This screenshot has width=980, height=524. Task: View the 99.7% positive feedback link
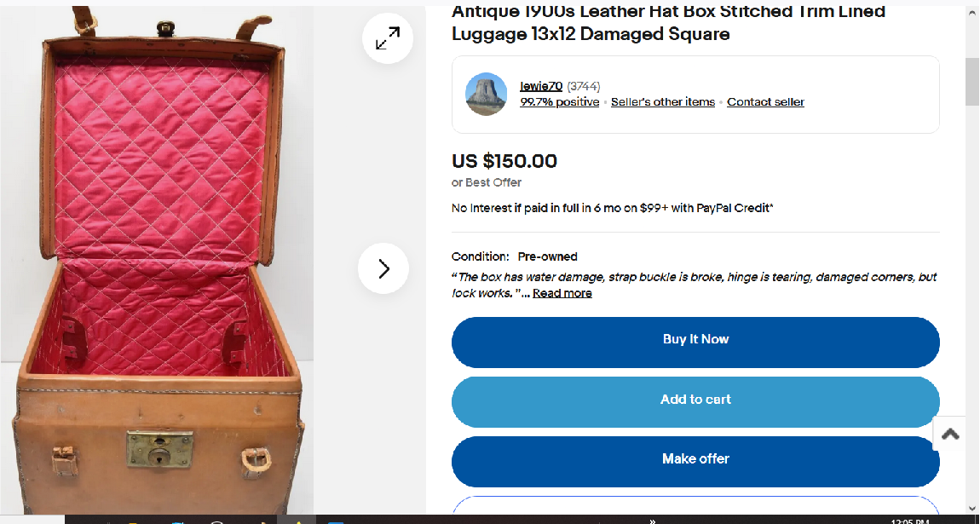click(x=560, y=102)
